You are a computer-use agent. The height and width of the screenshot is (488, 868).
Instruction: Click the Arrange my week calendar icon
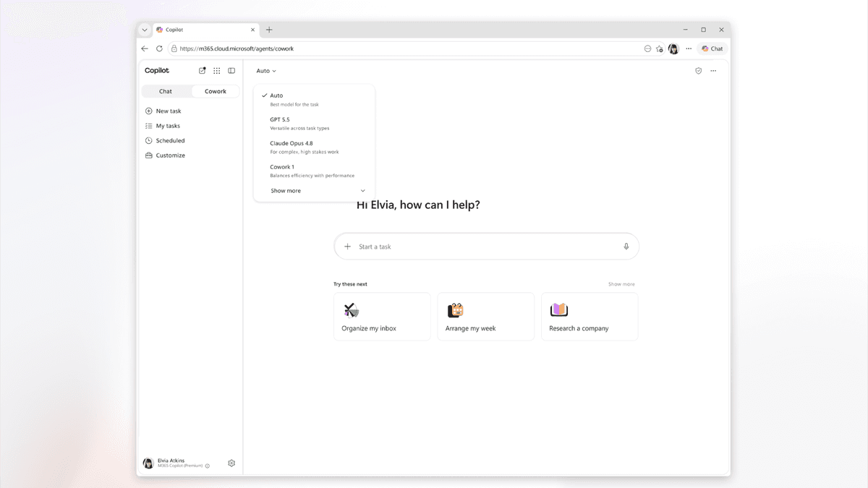coord(455,310)
